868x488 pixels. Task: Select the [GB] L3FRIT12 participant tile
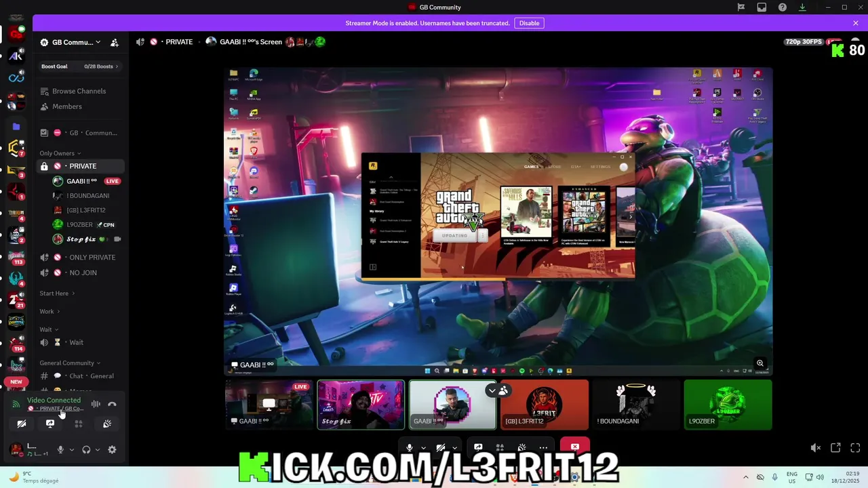[x=545, y=405]
